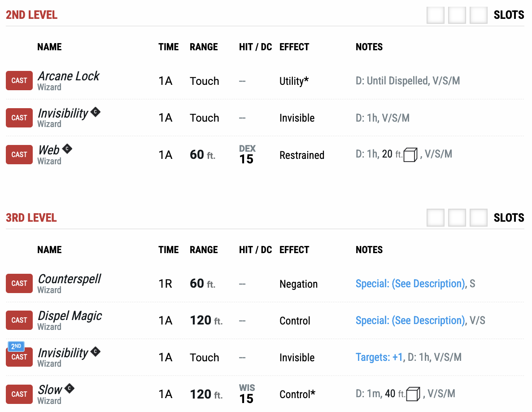Check the third 2nd-level spell slot
Image resolution: width=532 pixels, height=412 pixels.
coord(479,15)
